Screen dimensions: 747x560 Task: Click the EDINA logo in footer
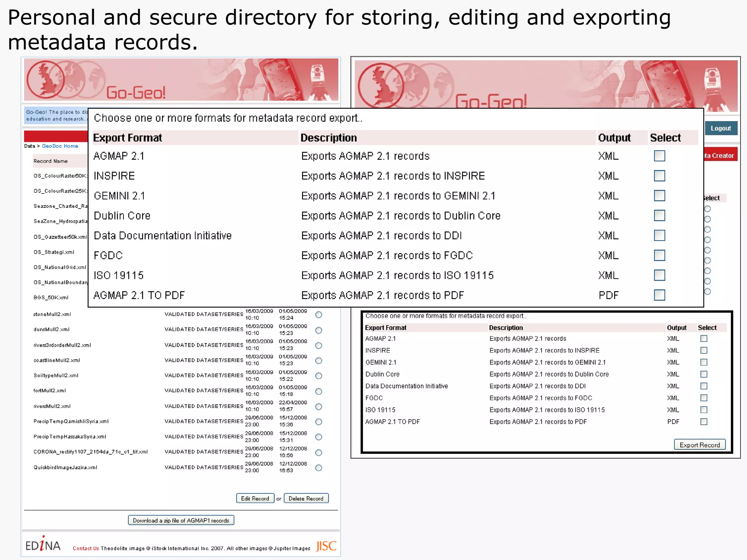pos(43,544)
